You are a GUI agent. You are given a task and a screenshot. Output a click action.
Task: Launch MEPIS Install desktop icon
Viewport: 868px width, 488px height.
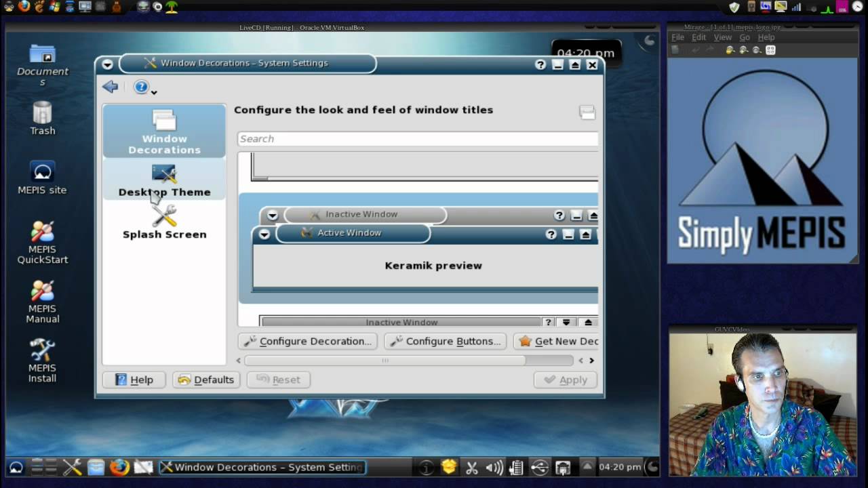coord(42,361)
